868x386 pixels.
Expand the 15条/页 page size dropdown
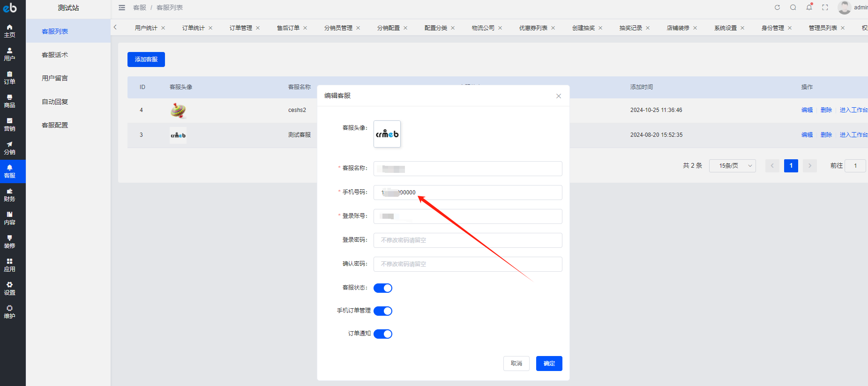tap(732, 166)
